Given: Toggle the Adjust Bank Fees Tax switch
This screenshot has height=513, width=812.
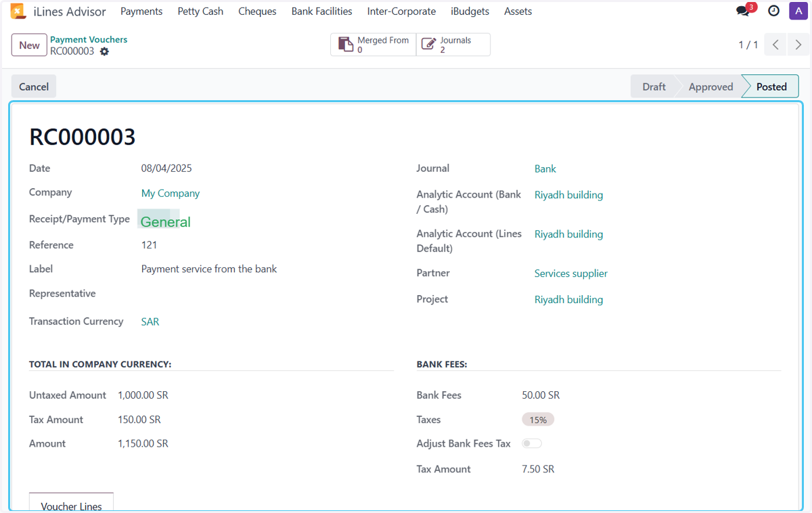Looking at the screenshot, I should 532,444.
